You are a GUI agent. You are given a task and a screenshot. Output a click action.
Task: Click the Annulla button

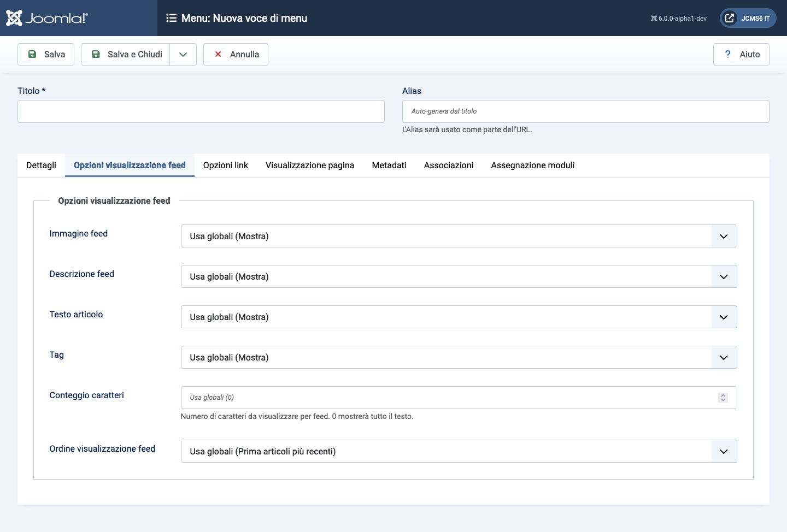[236, 54]
